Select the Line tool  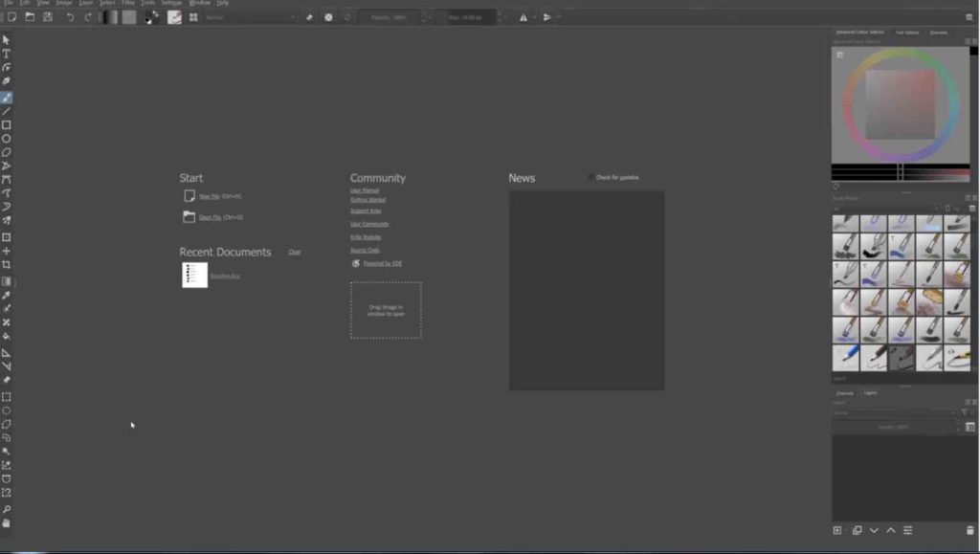click(7, 112)
